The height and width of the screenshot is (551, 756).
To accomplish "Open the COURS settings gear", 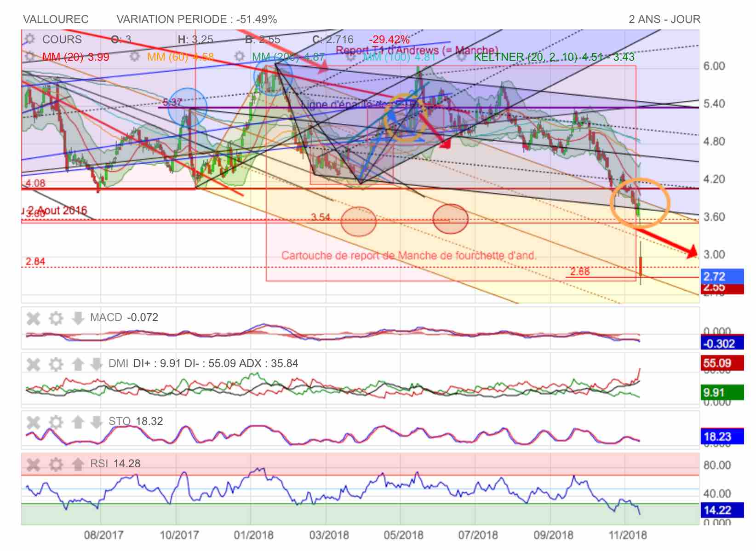I will tap(30, 39).
